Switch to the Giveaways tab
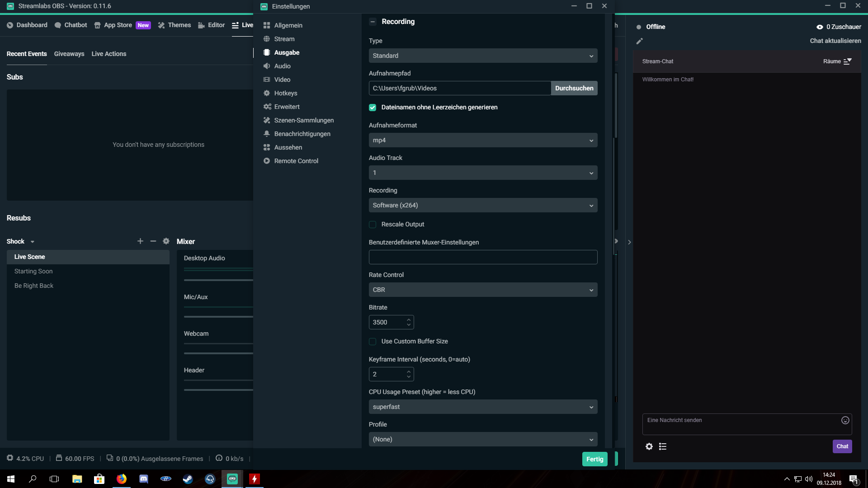868x488 pixels. [69, 54]
